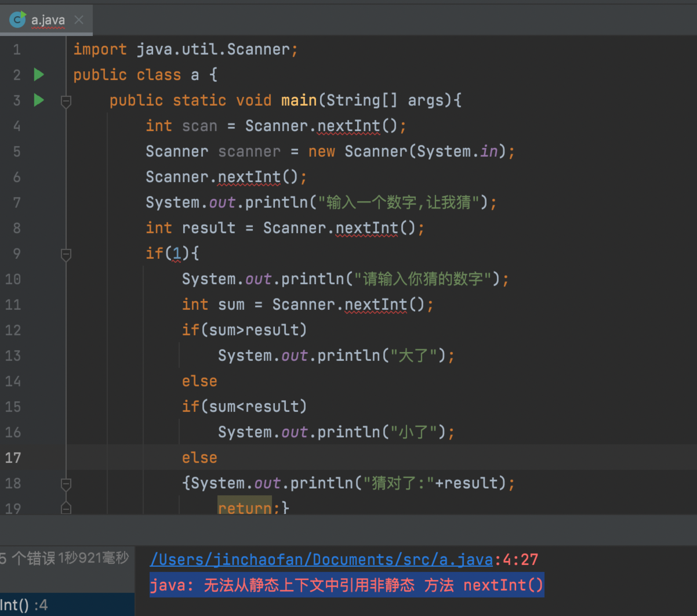This screenshot has width=697, height=616.
Task: Click line number 17 in the gutter
Action: click(13, 458)
